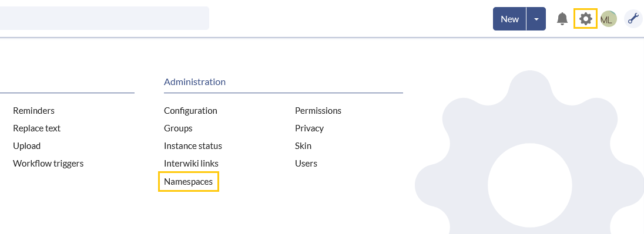Open the Configuration page link
Screen dimensions: 644x234
[x=190, y=111]
